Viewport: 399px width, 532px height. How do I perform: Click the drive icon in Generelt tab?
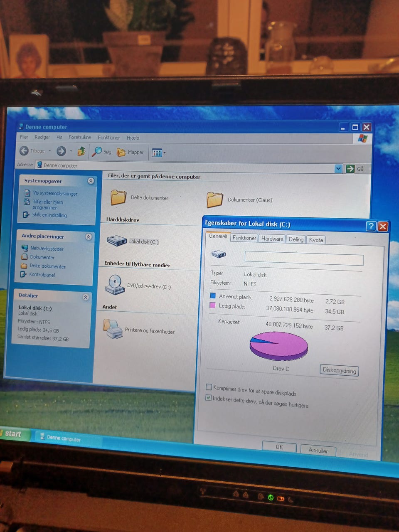219,254
